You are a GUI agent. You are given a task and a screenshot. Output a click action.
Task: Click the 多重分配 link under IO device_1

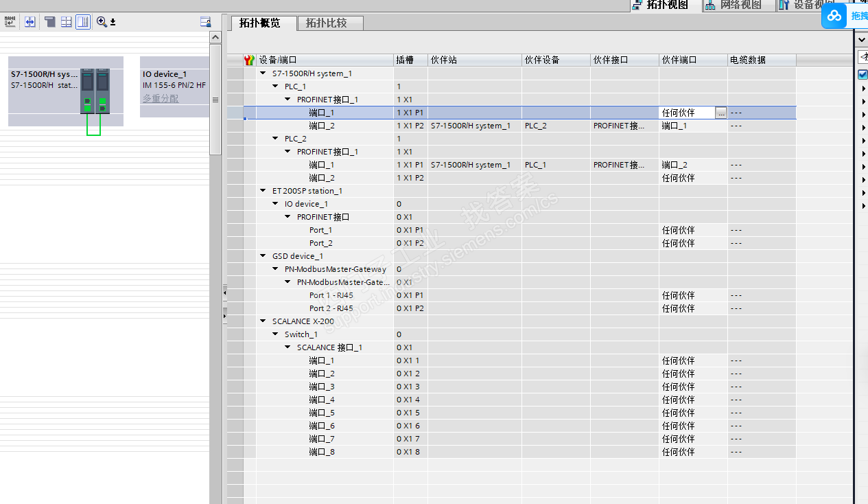click(161, 99)
